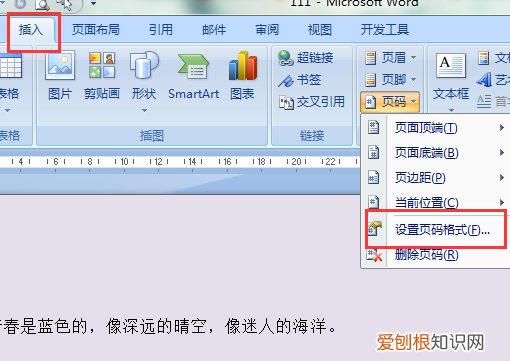This screenshot has height=361, width=510.
Task: Click the 超链接 hyperlink button
Action: [x=306, y=58]
